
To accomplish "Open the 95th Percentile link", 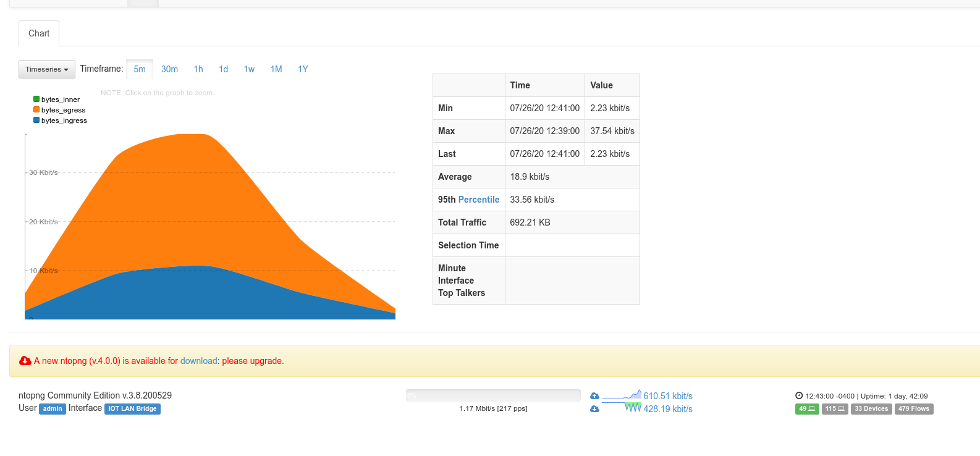I will (x=478, y=200).
